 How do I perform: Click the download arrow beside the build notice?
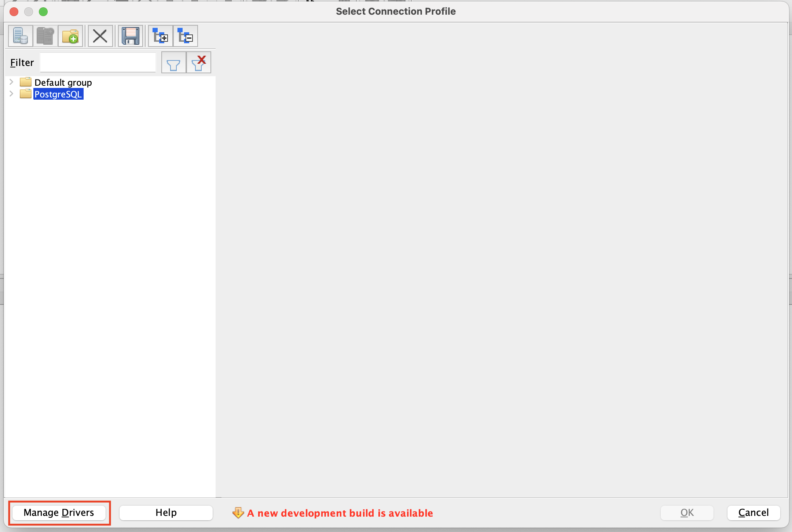point(238,513)
